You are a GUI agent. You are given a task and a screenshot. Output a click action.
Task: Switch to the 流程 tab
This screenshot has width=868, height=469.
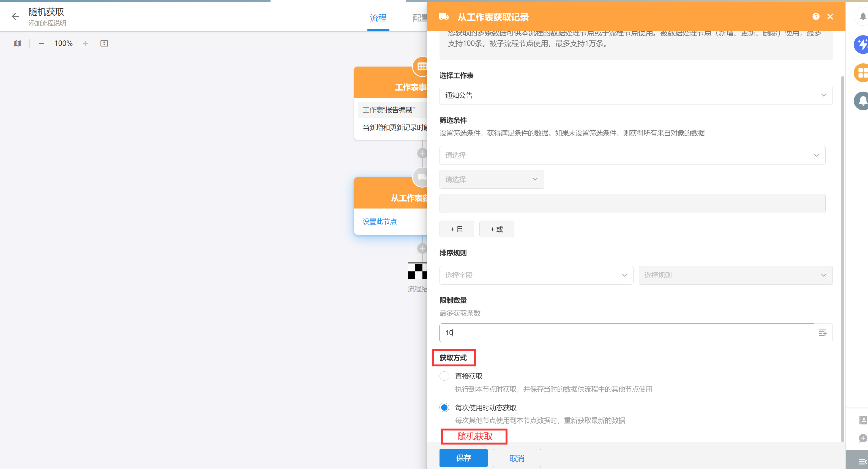(378, 18)
